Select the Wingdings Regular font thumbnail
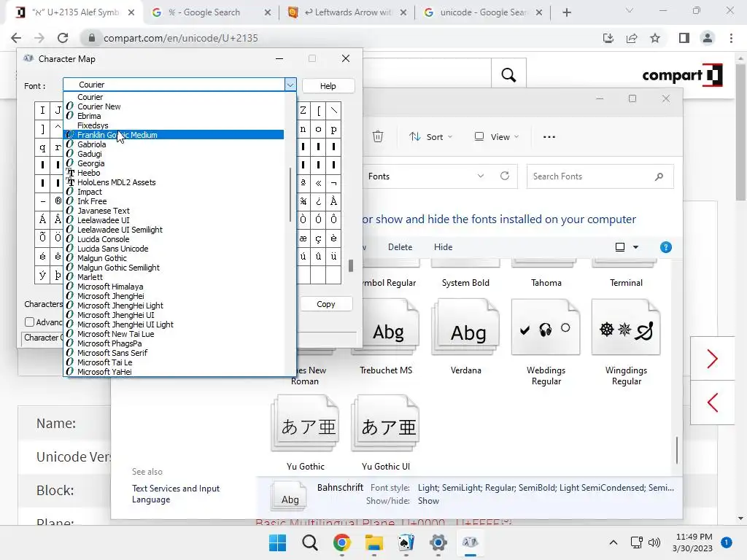Screen dimensions: 747x560 (626, 343)
